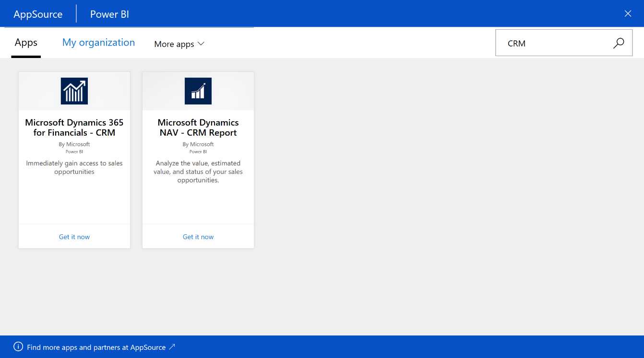Image resolution: width=644 pixels, height=358 pixels.
Task: Click Power BI in the top header
Action: tap(109, 14)
